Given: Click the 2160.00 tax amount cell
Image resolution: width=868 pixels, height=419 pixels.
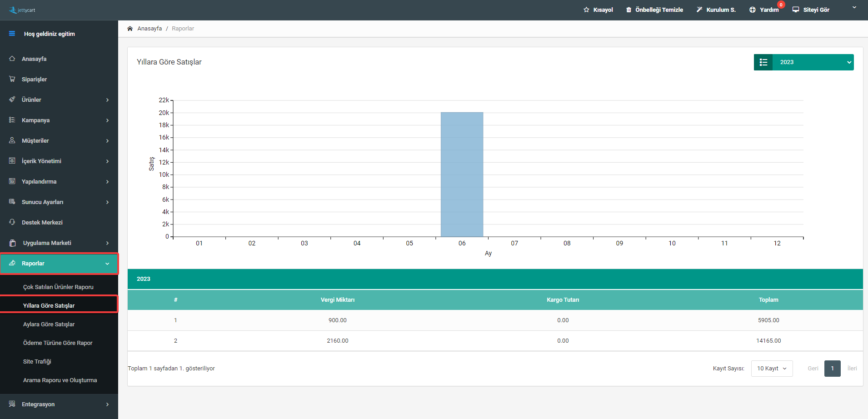Looking at the screenshot, I should coord(338,340).
